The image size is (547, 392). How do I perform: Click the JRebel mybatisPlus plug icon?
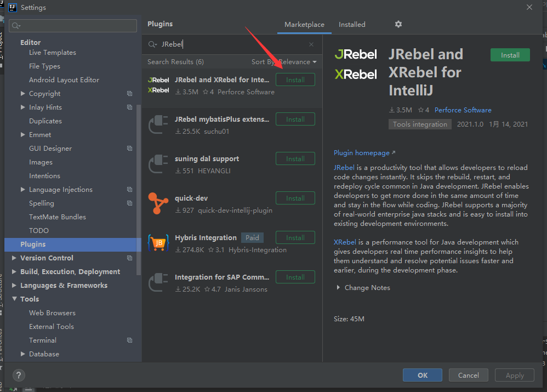pyautogui.click(x=158, y=124)
